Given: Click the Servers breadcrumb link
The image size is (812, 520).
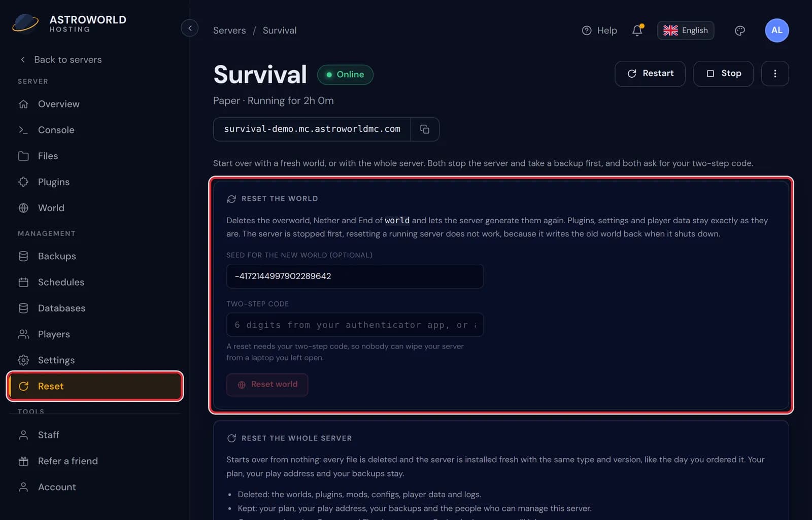Looking at the screenshot, I should pos(229,30).
